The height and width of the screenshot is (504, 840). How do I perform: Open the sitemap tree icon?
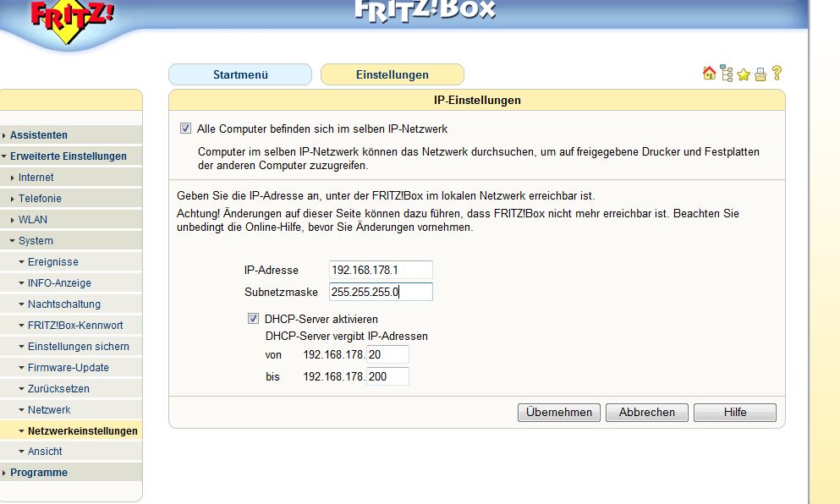coord(727,74)
